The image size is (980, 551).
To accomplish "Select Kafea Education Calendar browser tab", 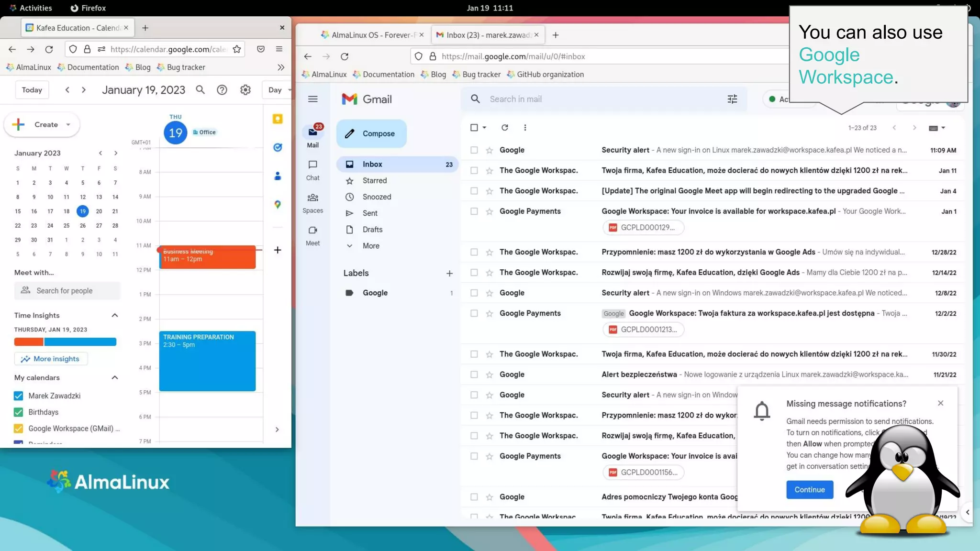I will click(x=78, y=28).
